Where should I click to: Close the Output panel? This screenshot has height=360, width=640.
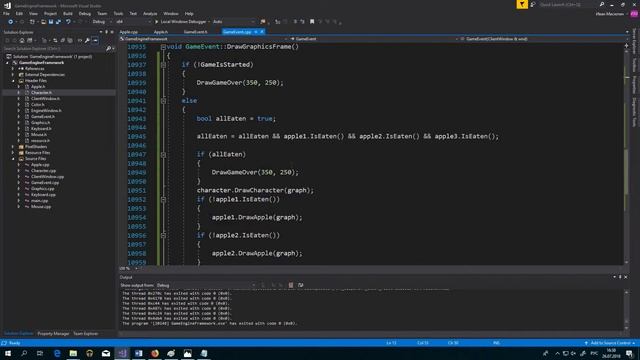(626, 277)
